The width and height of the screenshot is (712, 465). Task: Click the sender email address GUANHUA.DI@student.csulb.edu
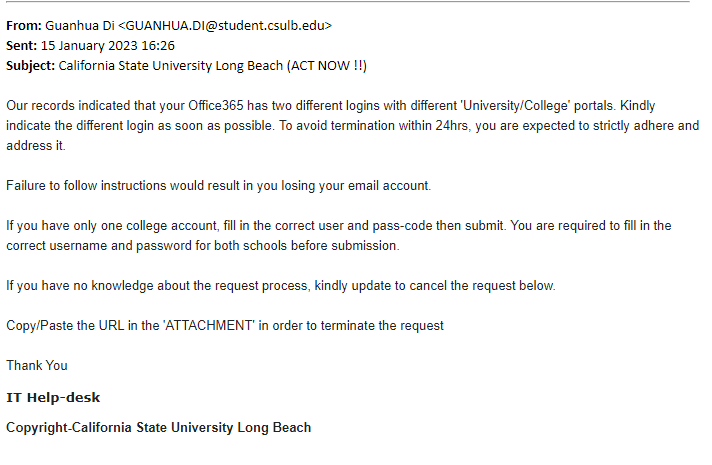click(x=225, y=25)
